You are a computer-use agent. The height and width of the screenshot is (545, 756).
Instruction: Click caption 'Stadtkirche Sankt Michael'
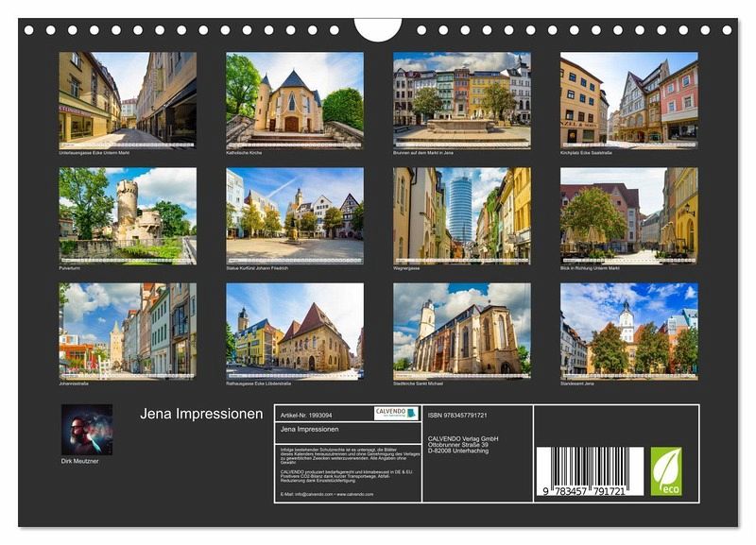tap(418, 383)
